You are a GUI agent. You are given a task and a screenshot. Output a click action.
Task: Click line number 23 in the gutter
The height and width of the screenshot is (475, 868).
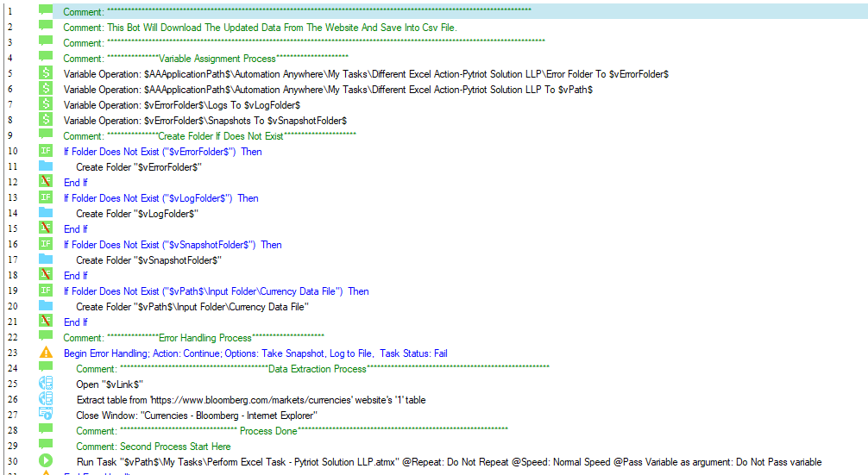12,353
